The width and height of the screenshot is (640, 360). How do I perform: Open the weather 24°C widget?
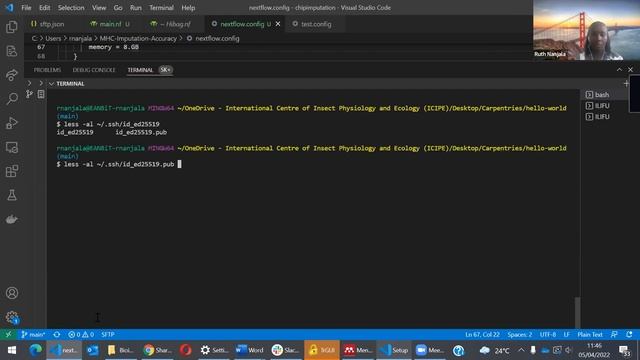pyautogui.click(x=495, y=350)
